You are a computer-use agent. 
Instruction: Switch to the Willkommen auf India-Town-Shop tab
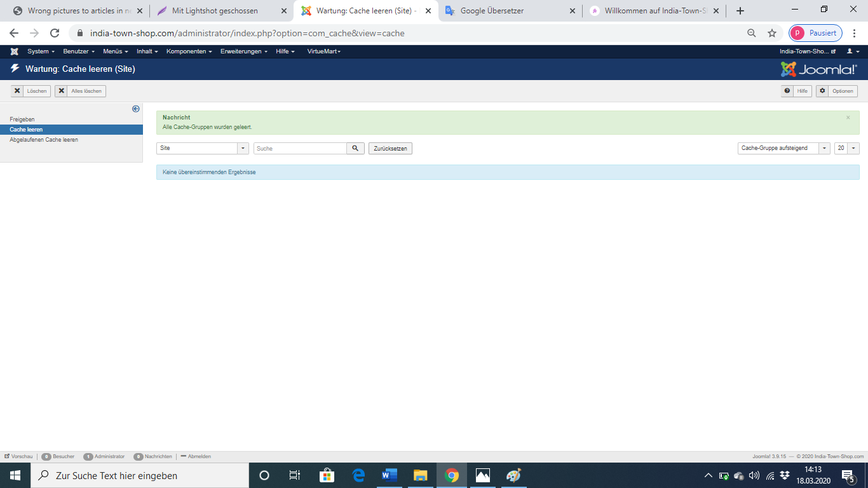coord(654,11)
